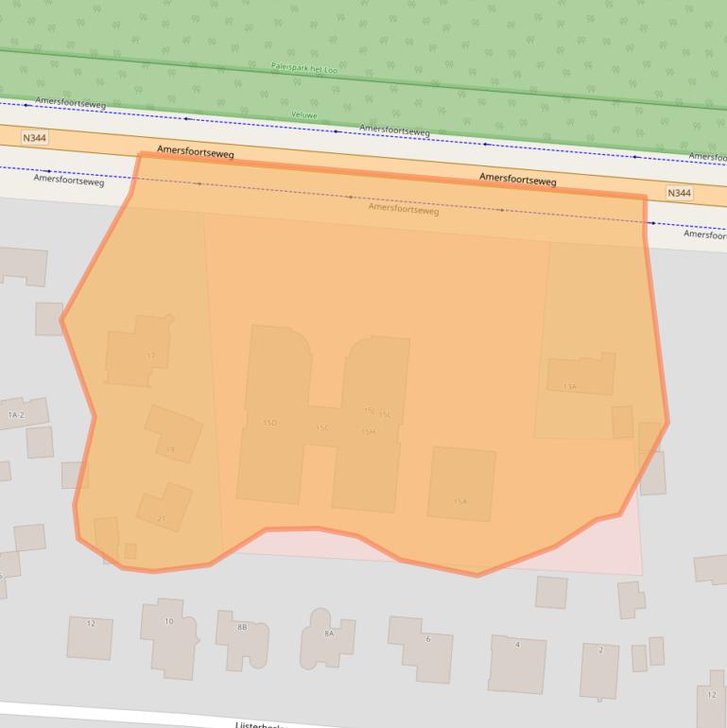
Task: Click the N344 road shield at right
Action: [x=679, y=193]
